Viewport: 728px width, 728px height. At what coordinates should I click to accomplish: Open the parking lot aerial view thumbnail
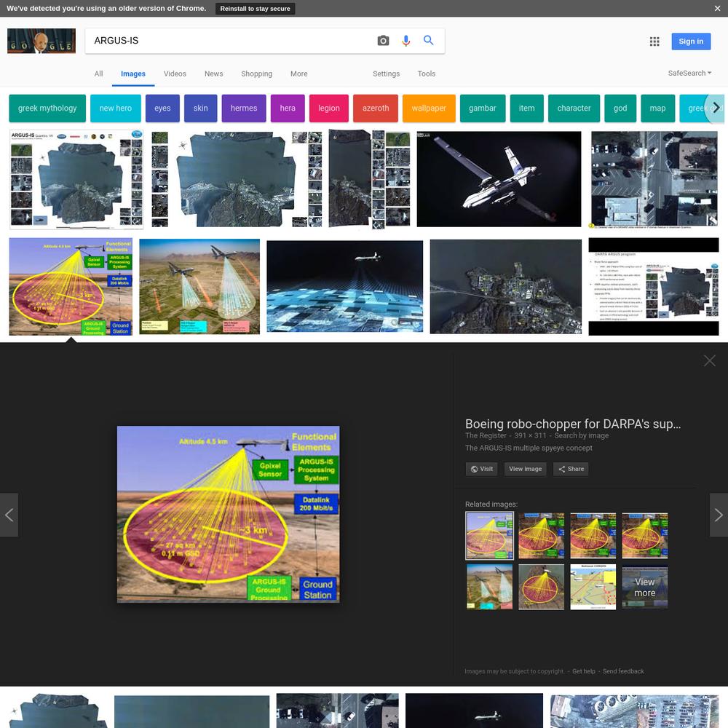point(654,179)
